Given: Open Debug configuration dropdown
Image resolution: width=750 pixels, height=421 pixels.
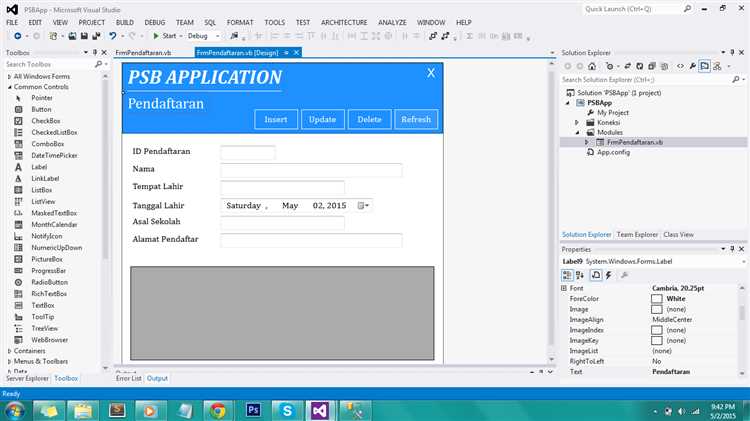Looking at the screenshot, I should coord(218,36).
